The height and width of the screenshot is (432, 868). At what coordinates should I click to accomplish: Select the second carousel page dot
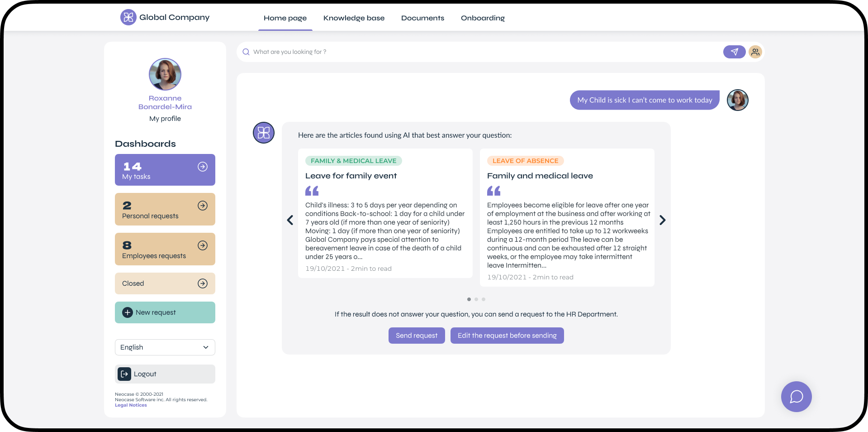pos(476,299)
